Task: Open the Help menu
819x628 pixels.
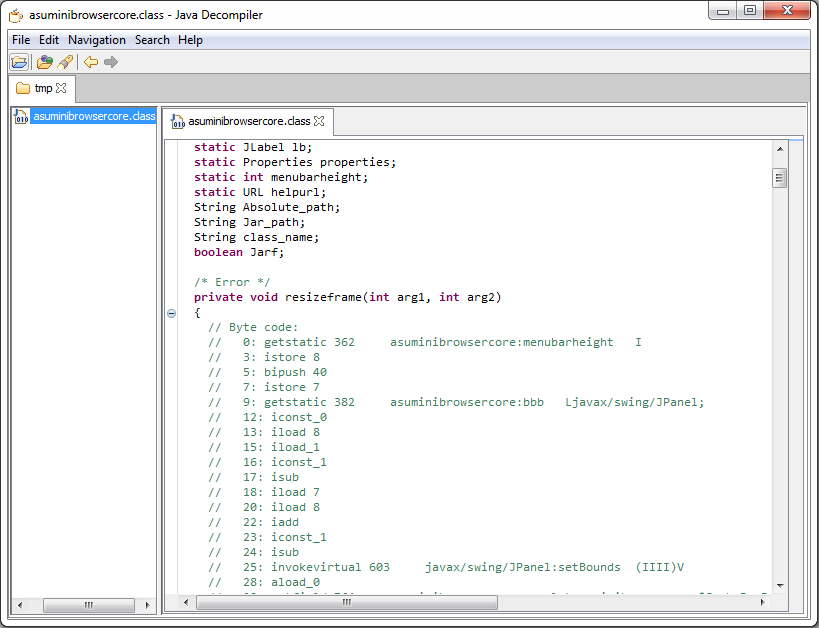Action: tap(190, 40)
